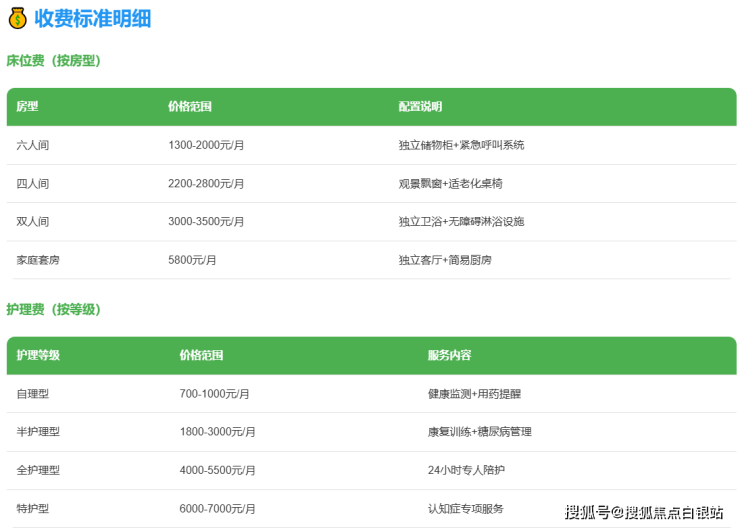Click the 独立客厅+简易厨房 description cell

tap(445, 260)
